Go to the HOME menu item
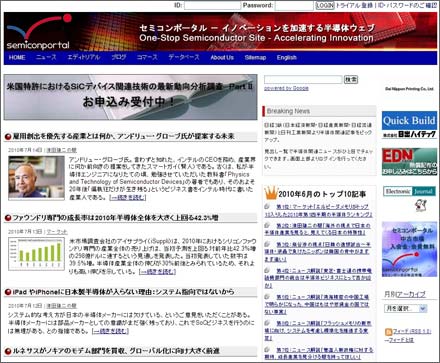The image size is (440, 363). 17,57
